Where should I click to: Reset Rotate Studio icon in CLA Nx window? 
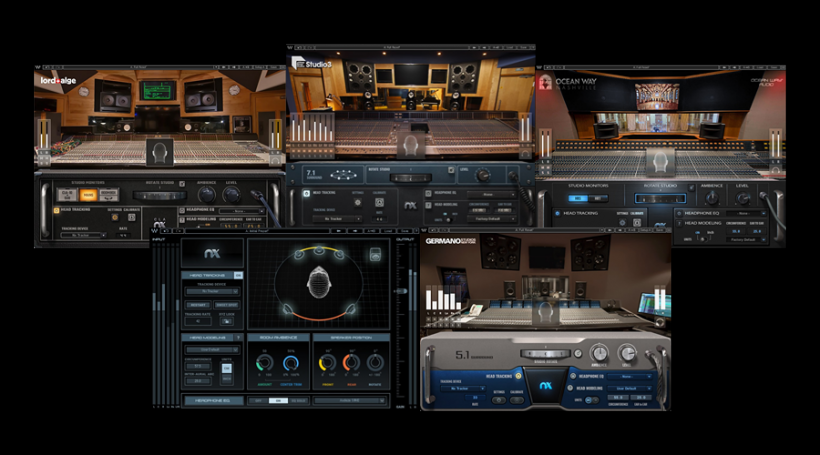tap(182, 184)
